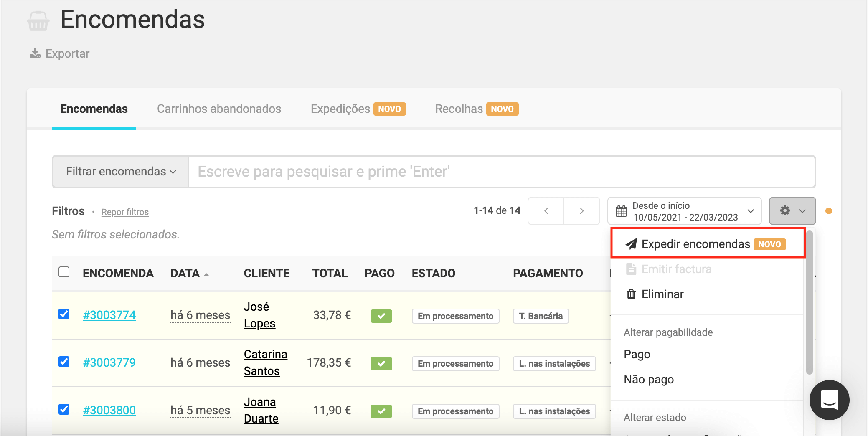Open the chat support bubble
Screen dimensions: 868x436
pos(829,400)
